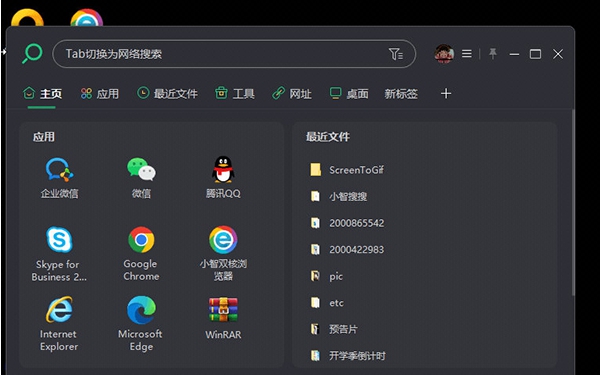
Task: Switch to 最近文件 tab
Action: pyautogui.click(x=167, y=93)
